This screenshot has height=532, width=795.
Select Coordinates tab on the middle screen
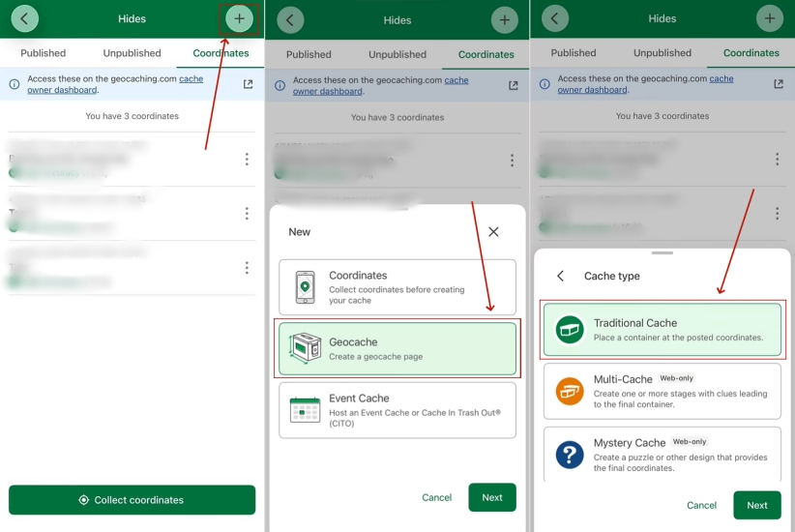486,54
